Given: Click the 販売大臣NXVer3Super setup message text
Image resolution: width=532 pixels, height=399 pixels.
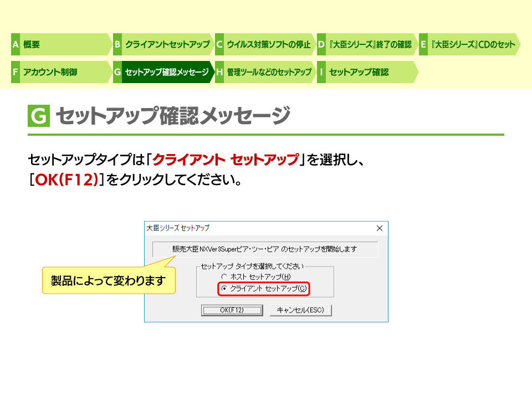Looking at the screenshot, I should [265, 249].
